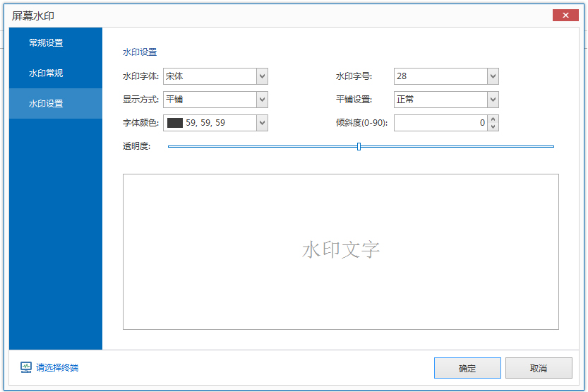Screen dimensions: 588x392
Task: Decrease 倾斜度 with the down arrow
Action: [493, 127]
